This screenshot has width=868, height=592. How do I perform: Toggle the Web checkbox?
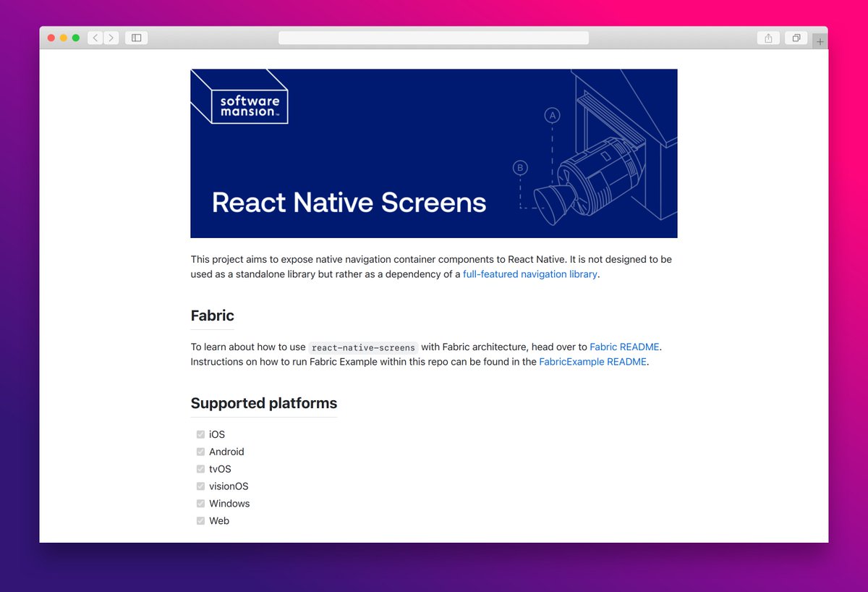(200, 521)
